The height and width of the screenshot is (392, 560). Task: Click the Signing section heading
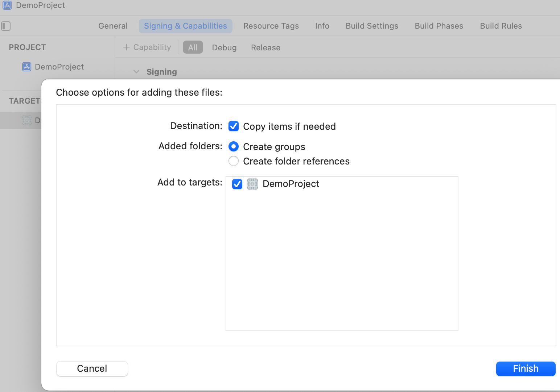click(162, 72)
